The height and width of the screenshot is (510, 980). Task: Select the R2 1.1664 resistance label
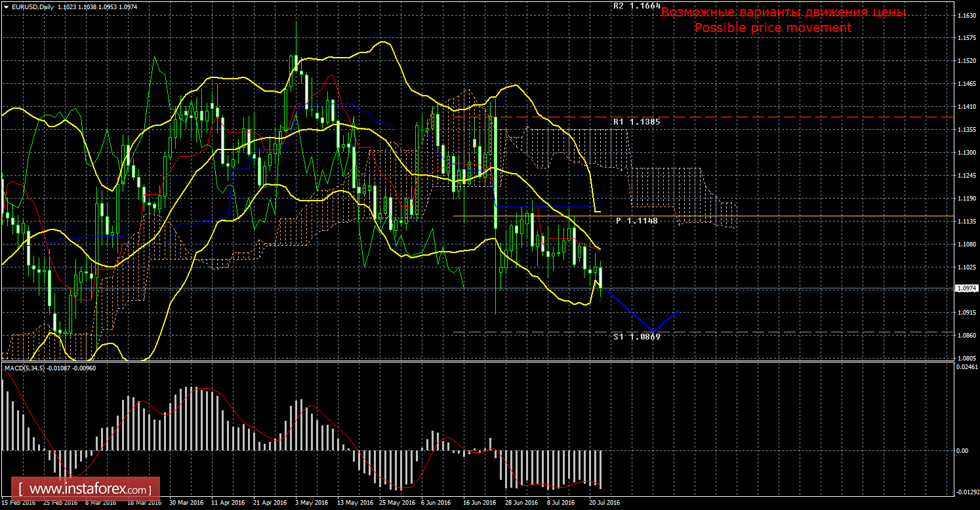pos(637,5)
